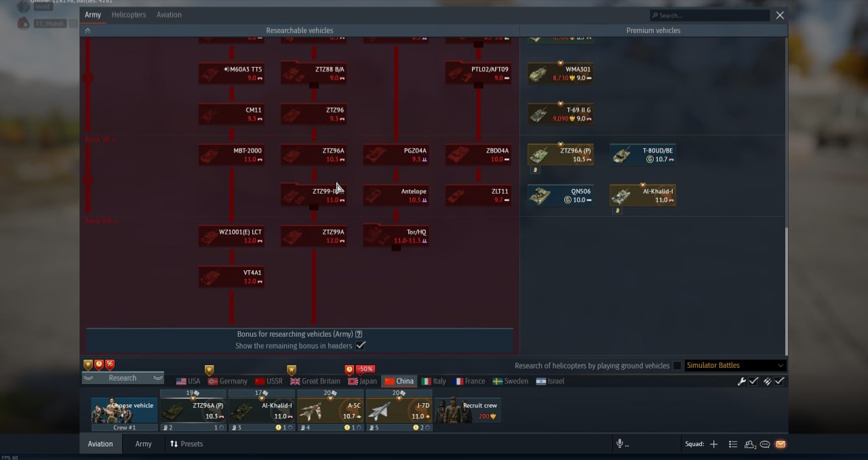Open the chat bubble icon
Screen dimensions: 868x460
tap(765, 444)
